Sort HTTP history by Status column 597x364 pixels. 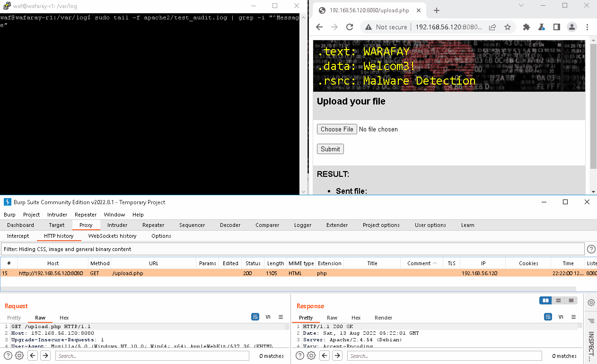point(253,263)
